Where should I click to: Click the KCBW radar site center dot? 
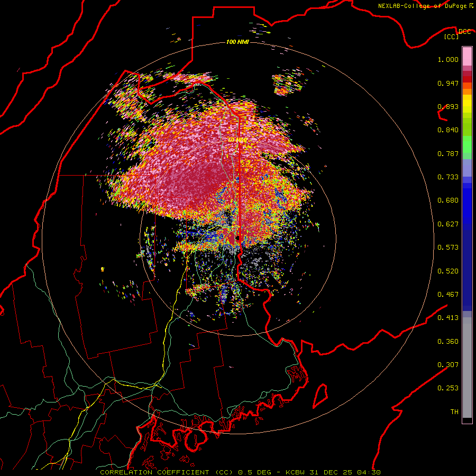pos(237,238)
